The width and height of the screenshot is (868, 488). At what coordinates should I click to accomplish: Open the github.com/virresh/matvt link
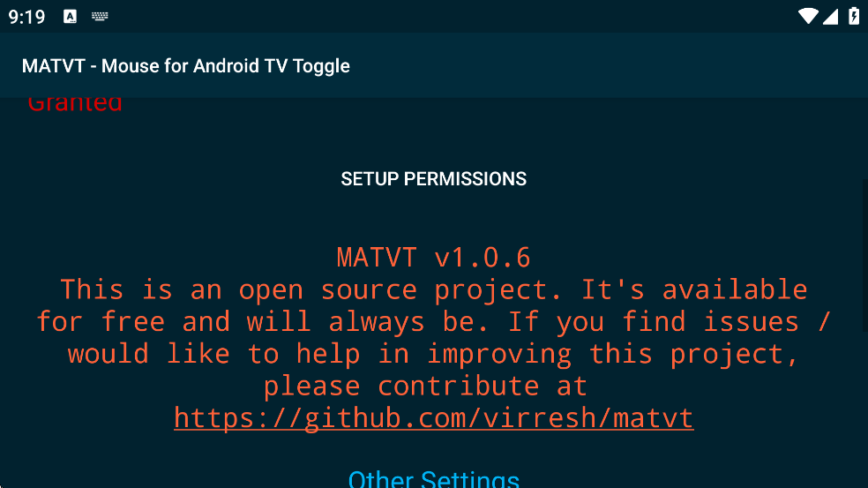[x=433, y=417]
